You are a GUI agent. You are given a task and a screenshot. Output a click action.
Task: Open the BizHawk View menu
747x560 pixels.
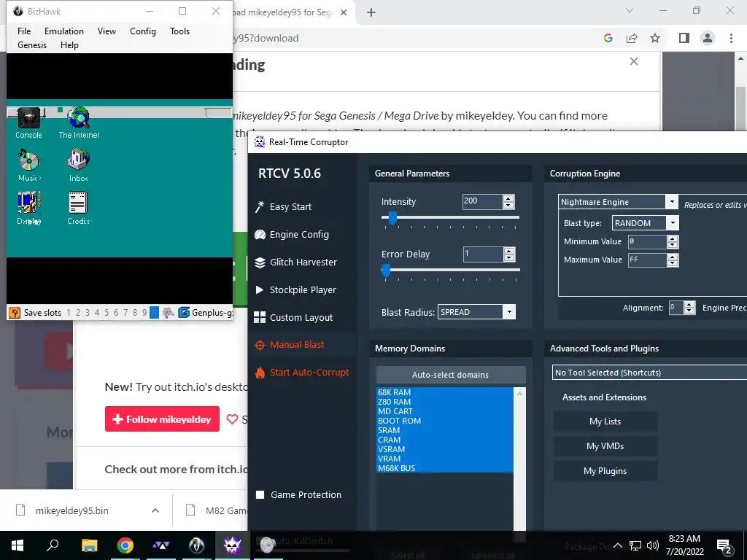tap(107, 31)
